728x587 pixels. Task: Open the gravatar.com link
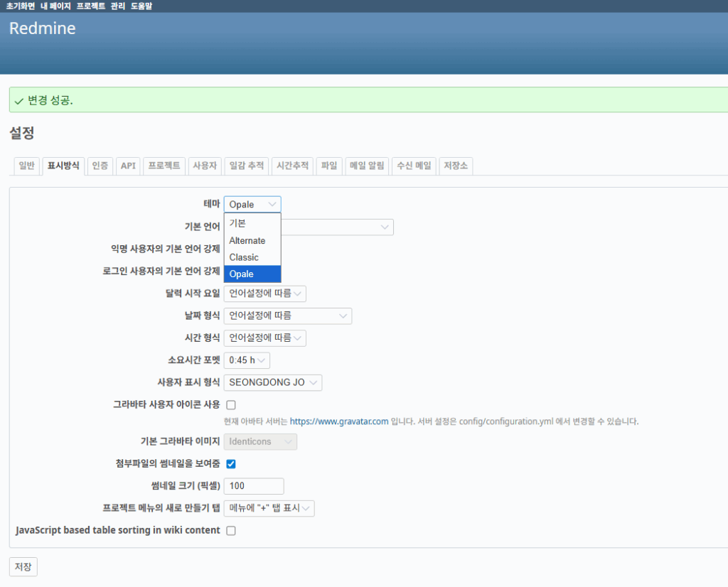point(339,421)
